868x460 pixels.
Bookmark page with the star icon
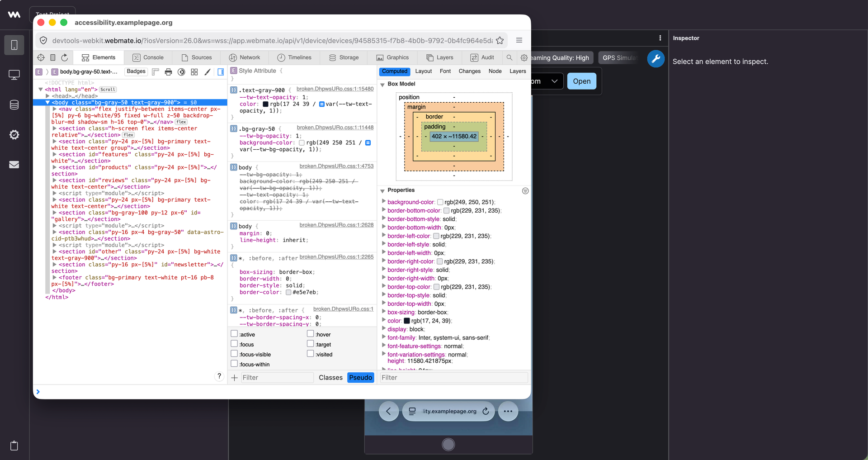coord(500,40)
